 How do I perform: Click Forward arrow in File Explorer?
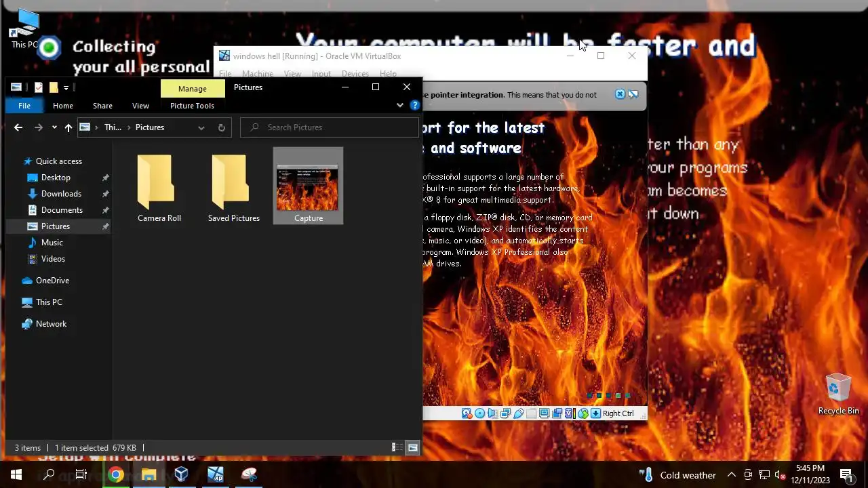pyautogui.click(x=39, y=127)
